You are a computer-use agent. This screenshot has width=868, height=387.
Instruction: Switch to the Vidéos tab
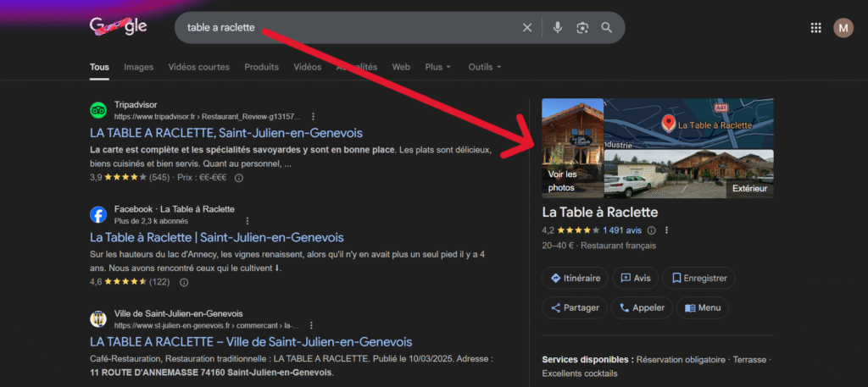point(307,67)
